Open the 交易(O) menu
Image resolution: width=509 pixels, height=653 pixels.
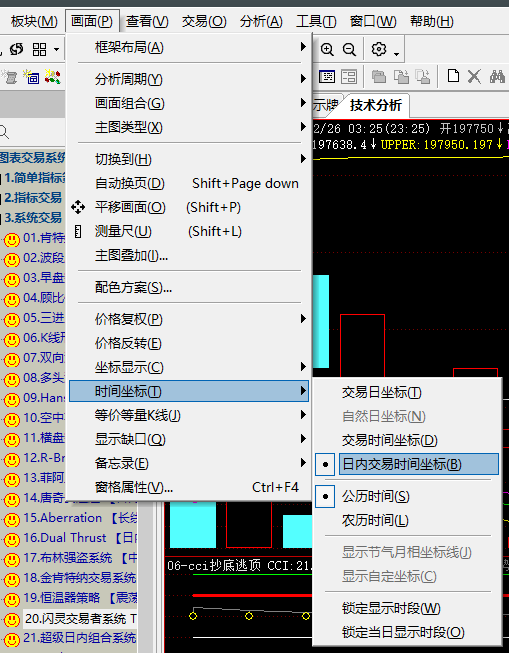[x=204, y=21]
